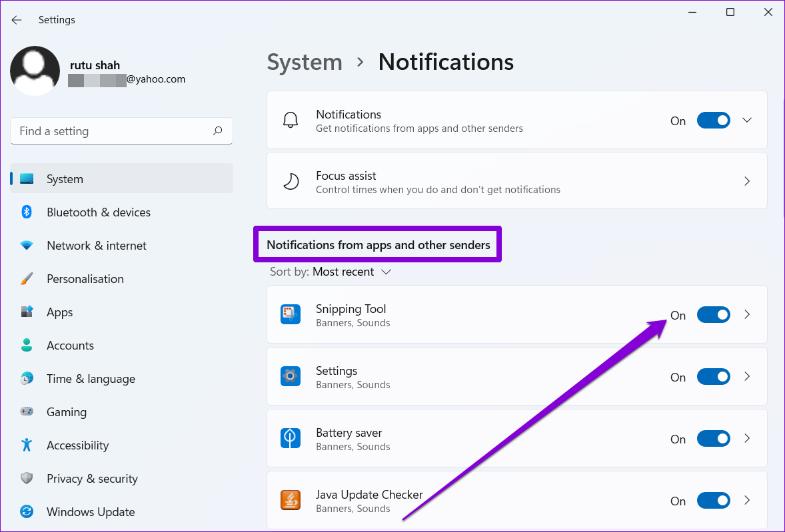Image resolution: width=785 pixels, height=532 pixels.
Task: Select Privacy & security in sidebar
Action: coord(92,479)
